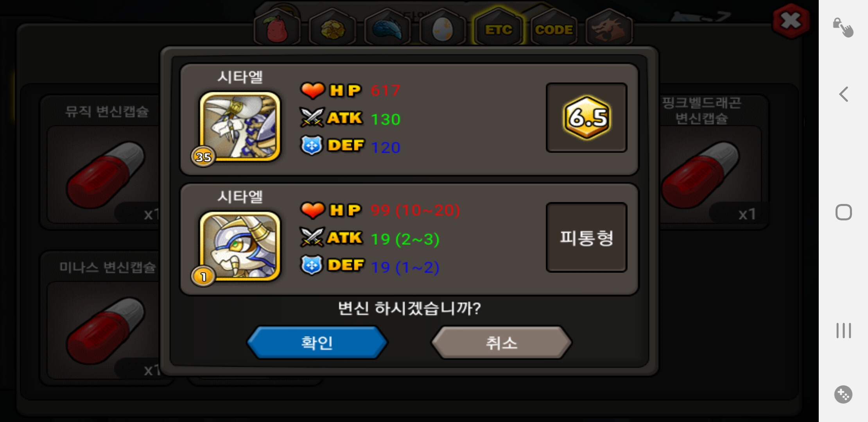Tap the Android back chevron
This screenshot has height=422, width=868.
click(x=843, y=94)
